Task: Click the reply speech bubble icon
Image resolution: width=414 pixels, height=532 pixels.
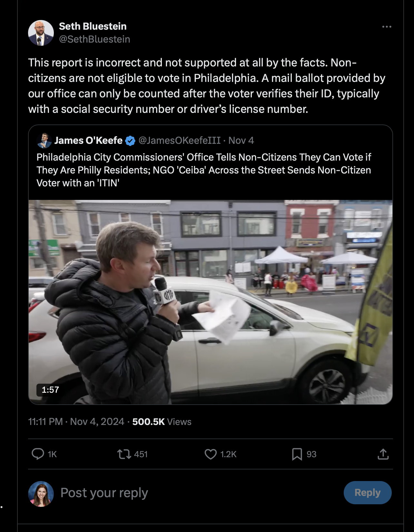Action: (x=38, y=454)
